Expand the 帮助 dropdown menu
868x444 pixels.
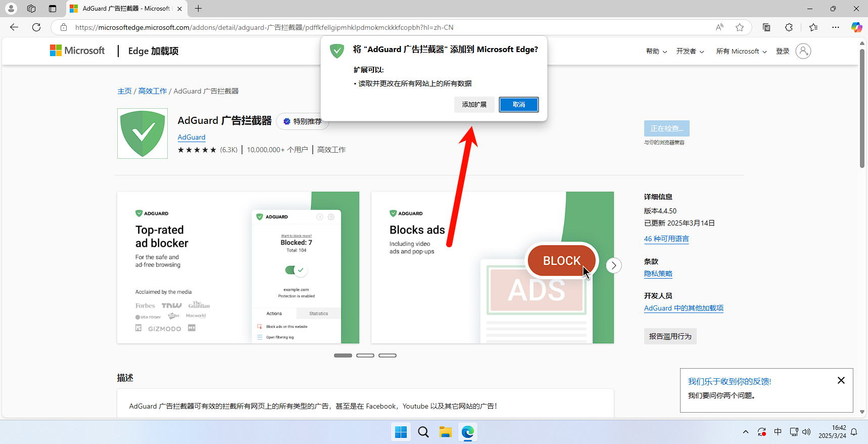coord(656,51)
